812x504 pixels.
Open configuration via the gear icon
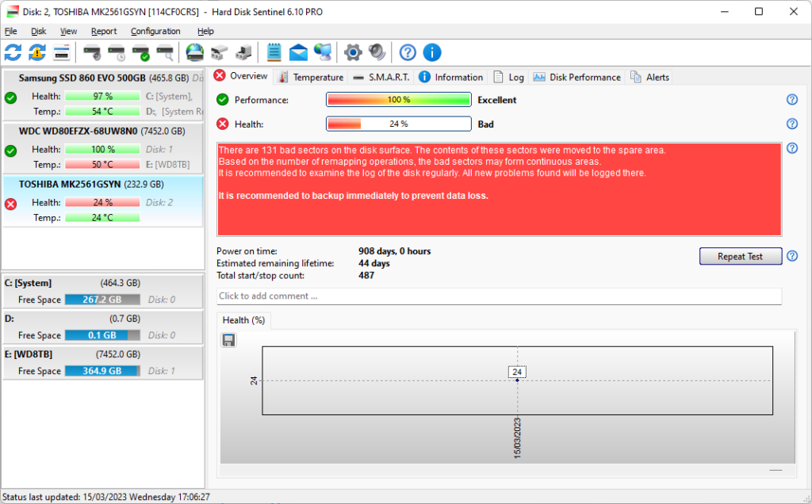point(353,52)
